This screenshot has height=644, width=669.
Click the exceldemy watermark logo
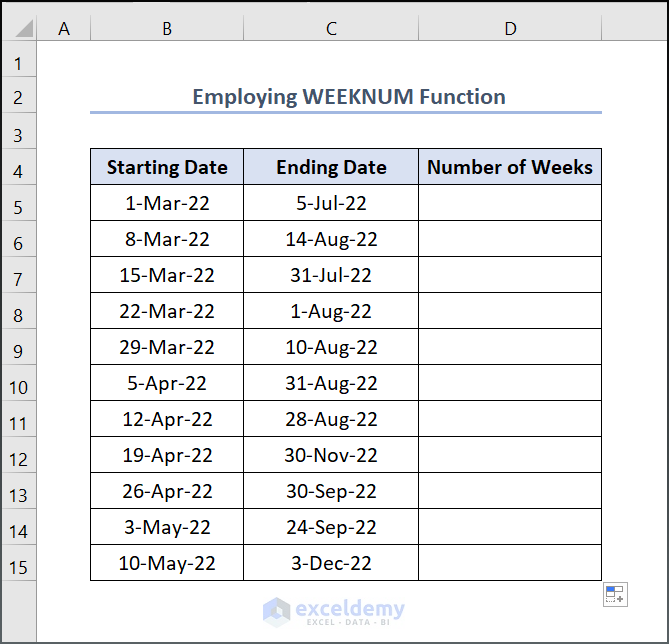pos(334,611)
